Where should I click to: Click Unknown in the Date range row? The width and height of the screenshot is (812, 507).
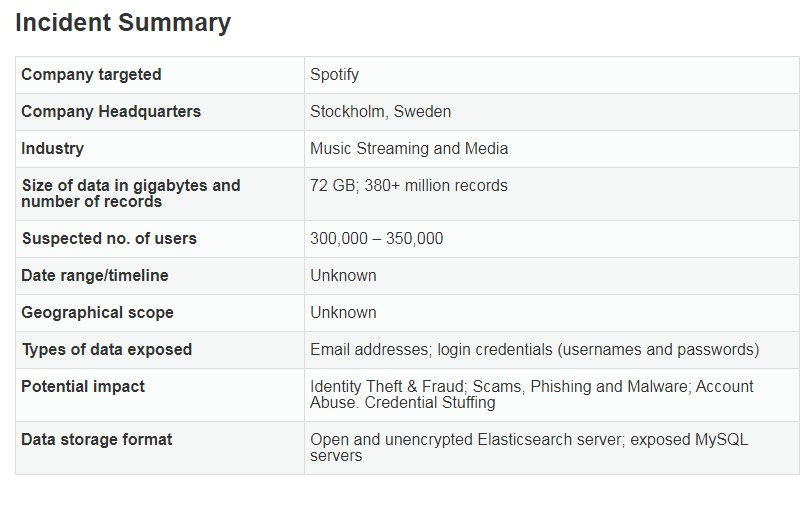pos(343,276)
